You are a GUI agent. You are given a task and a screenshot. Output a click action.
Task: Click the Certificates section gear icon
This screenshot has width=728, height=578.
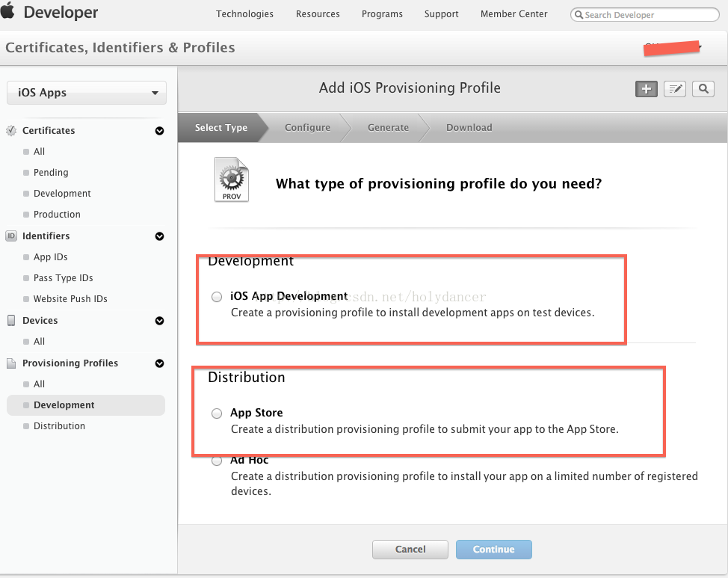[11, 130]
